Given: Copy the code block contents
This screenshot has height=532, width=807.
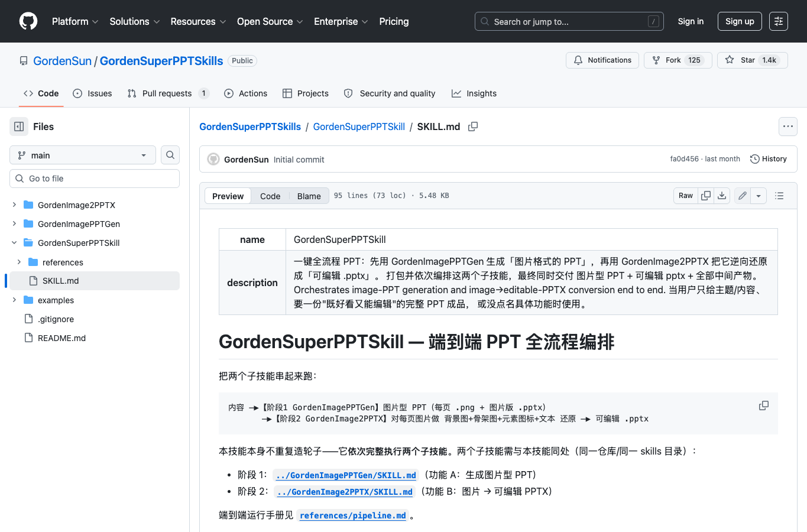Looking at the screenshot, I should point(764,406).
